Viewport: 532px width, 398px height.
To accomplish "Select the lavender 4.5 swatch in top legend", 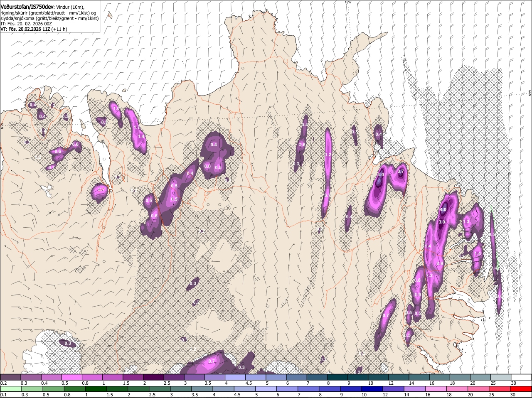I will (255, 377).
